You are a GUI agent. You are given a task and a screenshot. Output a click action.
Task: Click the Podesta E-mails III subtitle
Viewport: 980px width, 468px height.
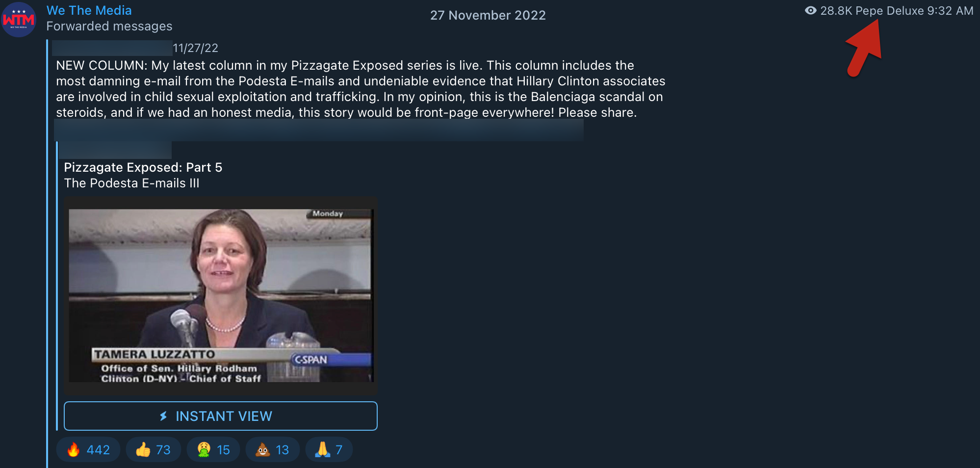point(132,183)
